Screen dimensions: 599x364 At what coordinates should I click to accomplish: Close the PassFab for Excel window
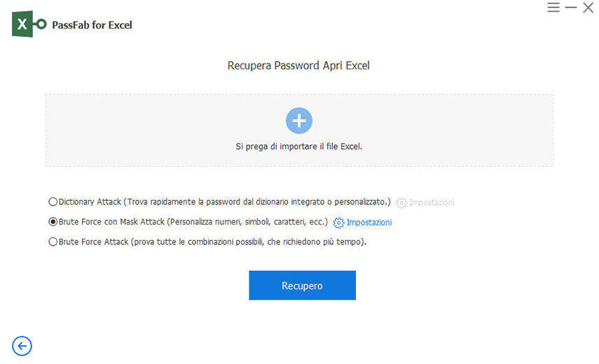(x=588, y=8)
